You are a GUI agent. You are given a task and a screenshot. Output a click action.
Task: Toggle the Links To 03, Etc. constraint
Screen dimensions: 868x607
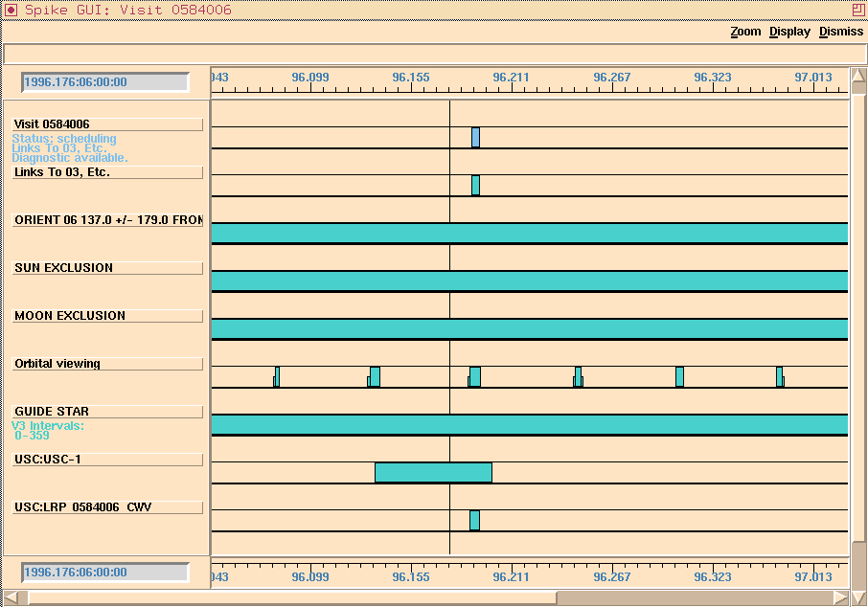(x=108, y=171)
